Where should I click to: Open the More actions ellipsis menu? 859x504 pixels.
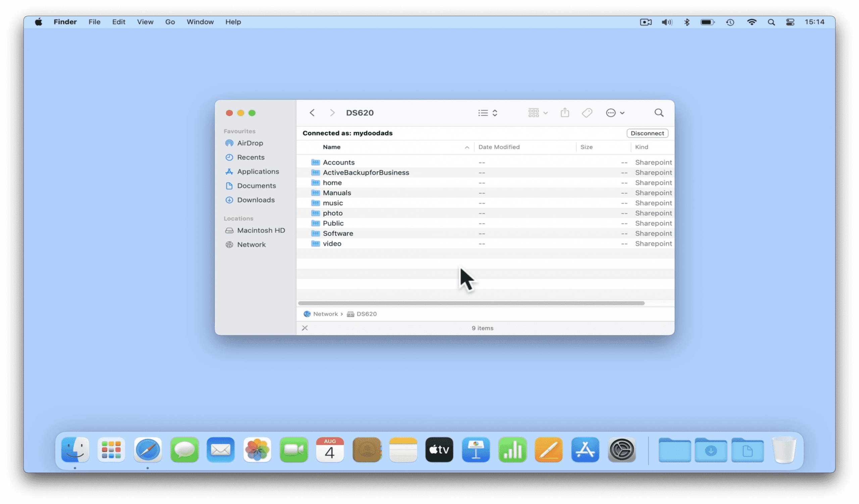point(615,113)
